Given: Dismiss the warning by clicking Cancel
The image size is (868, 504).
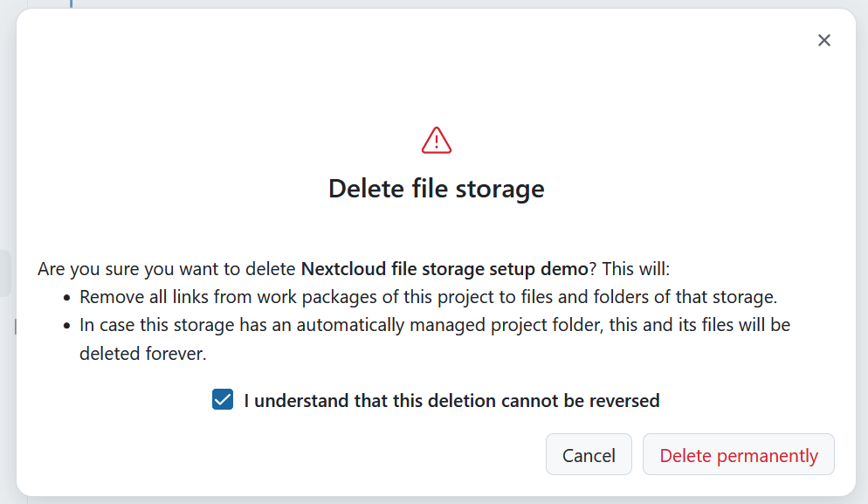Looking at the screenshot, I should click(x=589, y=454).
